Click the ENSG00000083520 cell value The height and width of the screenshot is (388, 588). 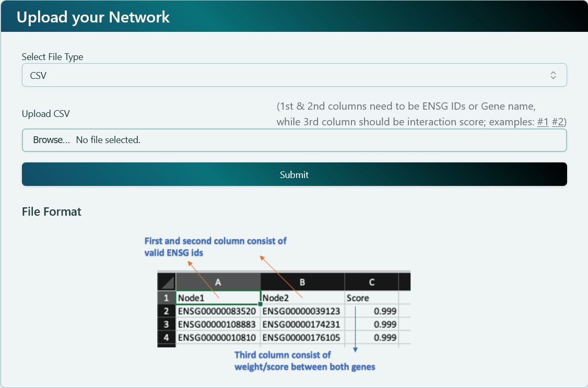click(218, 311)
